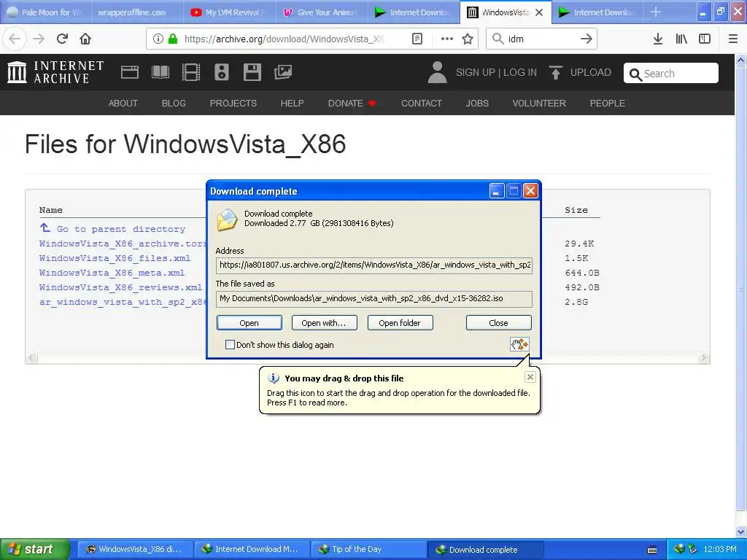The height and width of the screenshot is (560, 747).
Task: Click SIGN UP link
Action: (475, 72)
